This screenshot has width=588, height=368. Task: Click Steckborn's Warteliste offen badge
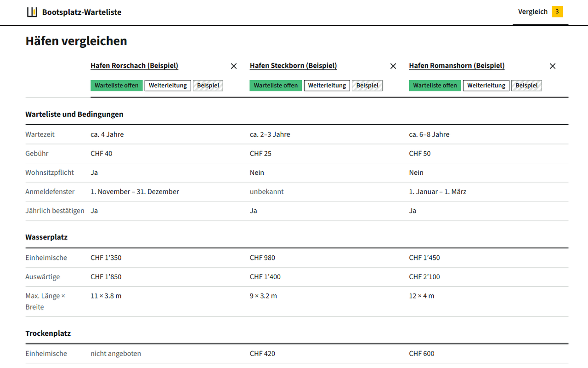click(x=276, y=86)
